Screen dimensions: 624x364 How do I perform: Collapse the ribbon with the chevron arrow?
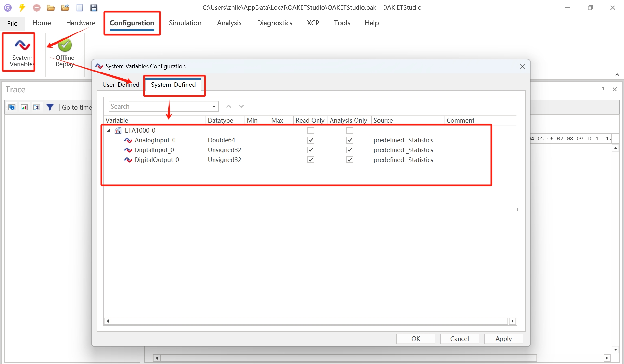pyautogui.click(x=617, y=75)
